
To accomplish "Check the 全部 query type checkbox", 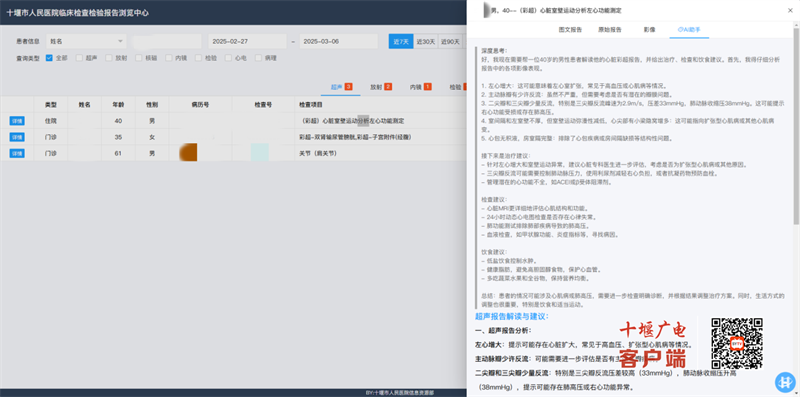I will pos(49,58).
